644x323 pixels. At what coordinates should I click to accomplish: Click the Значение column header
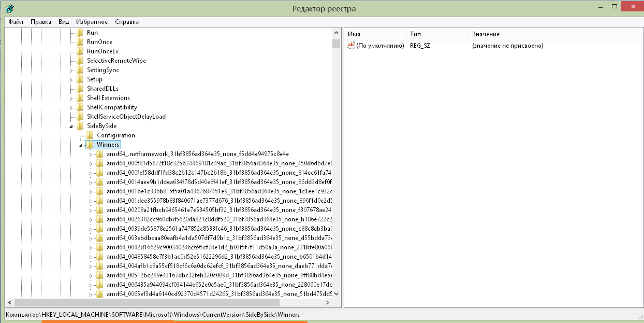[x=543, y=34]
